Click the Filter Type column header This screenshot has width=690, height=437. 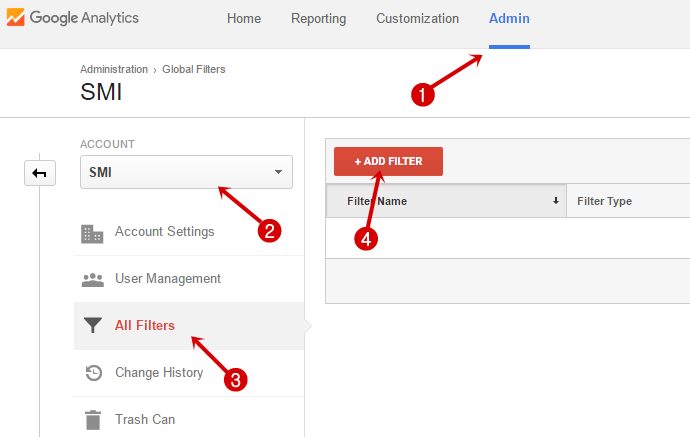point(604,201)
